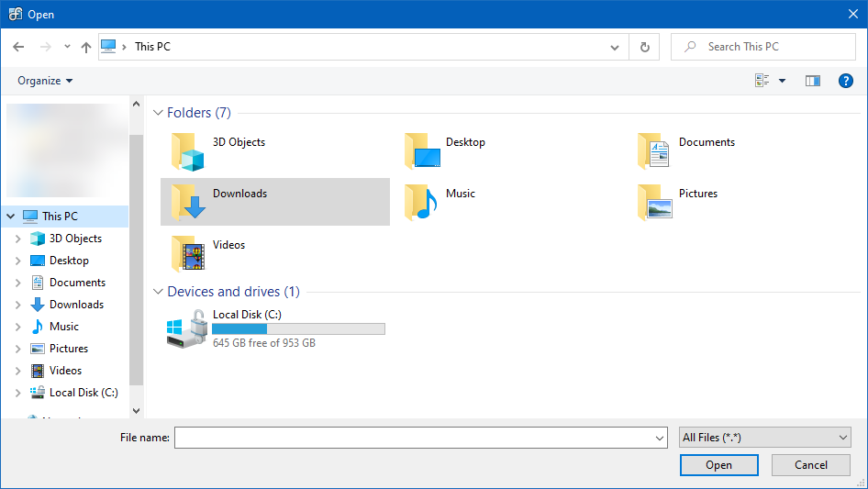Image resolution: width=868 pixels, height=489 pixels.
Task: Expand Downloads in sidebar tree
Action: [x=17, y=305]
